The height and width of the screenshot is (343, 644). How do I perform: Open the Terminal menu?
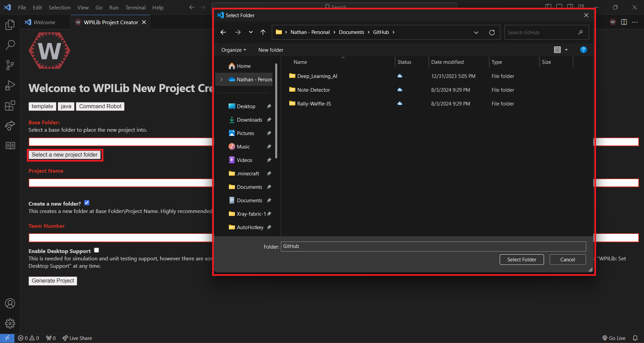[x=135, y=7]
